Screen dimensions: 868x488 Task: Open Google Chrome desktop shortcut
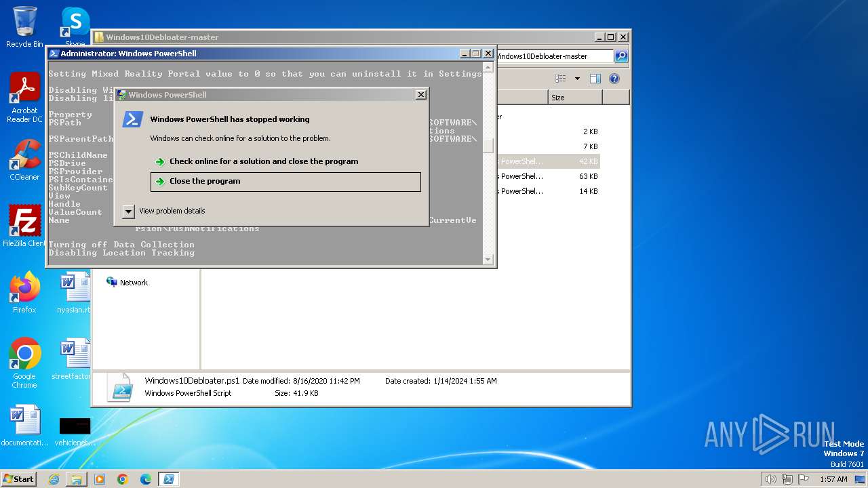click(24, 363)
